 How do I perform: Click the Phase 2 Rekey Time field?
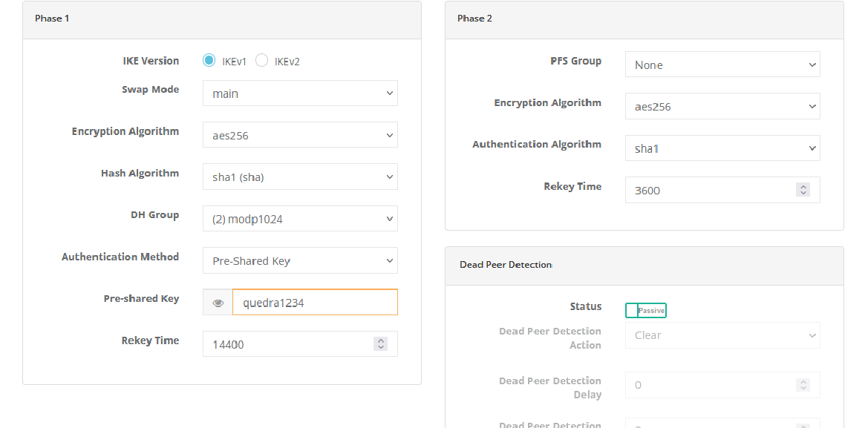tap(709, 190)
